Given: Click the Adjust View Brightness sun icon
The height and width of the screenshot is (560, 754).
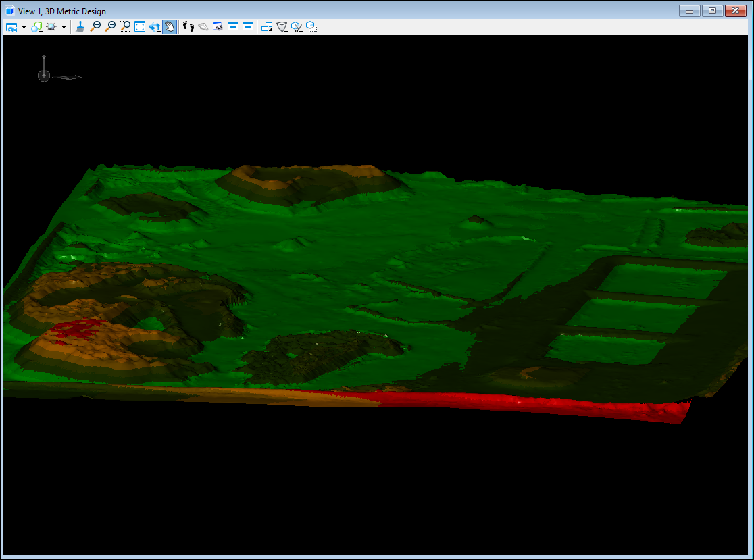Looking at the screenshot, I should tap(51, 27).
